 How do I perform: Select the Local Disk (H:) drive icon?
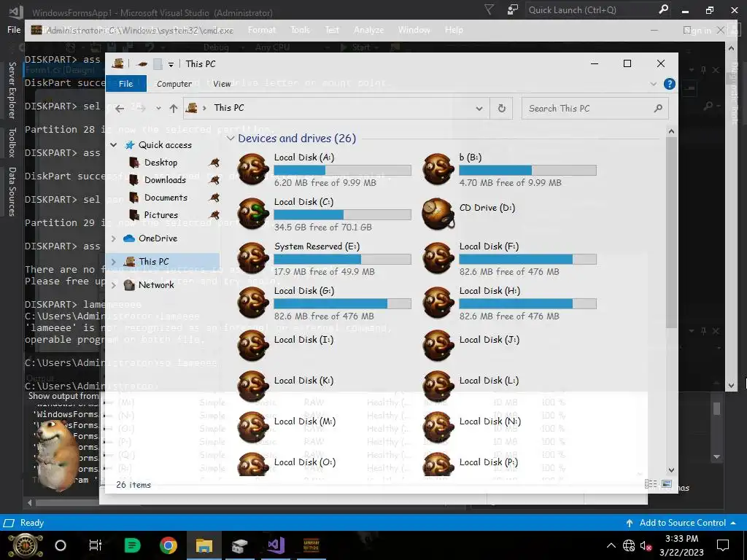(x=438, y=303)
